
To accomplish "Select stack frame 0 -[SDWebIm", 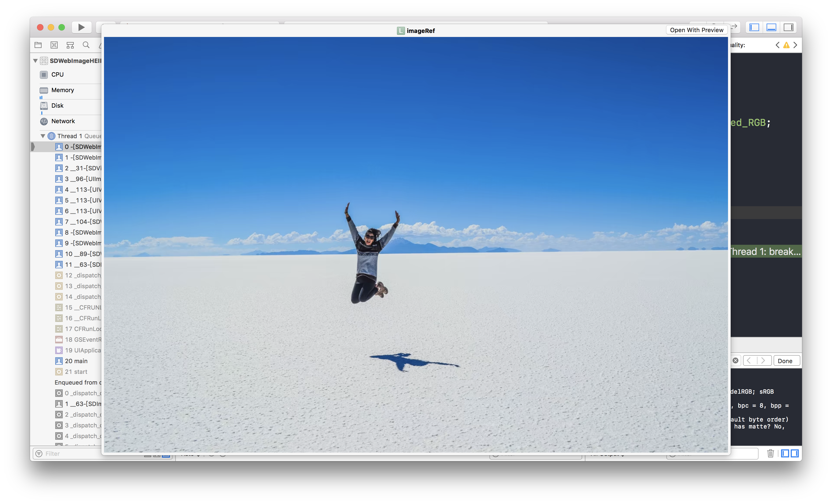I will (x=66, y=147).
